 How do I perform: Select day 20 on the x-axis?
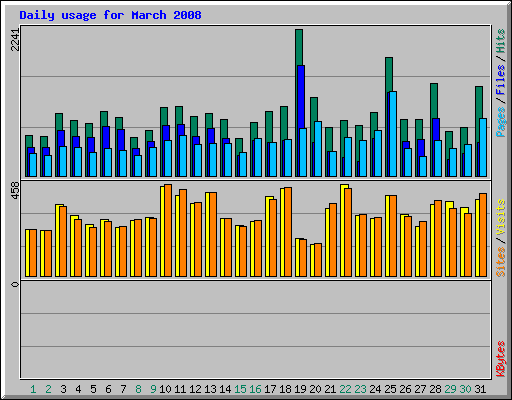pyautogui.click(x=315, y=389)
